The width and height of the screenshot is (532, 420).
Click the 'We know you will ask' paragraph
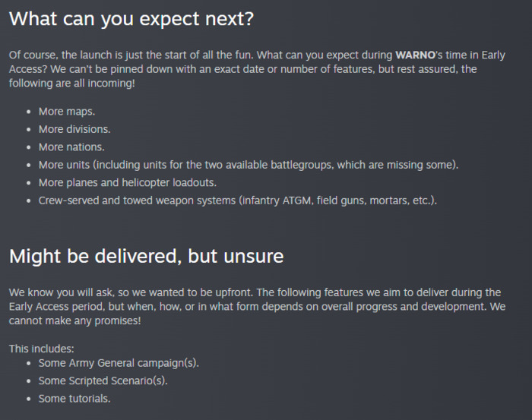point(257,306)
